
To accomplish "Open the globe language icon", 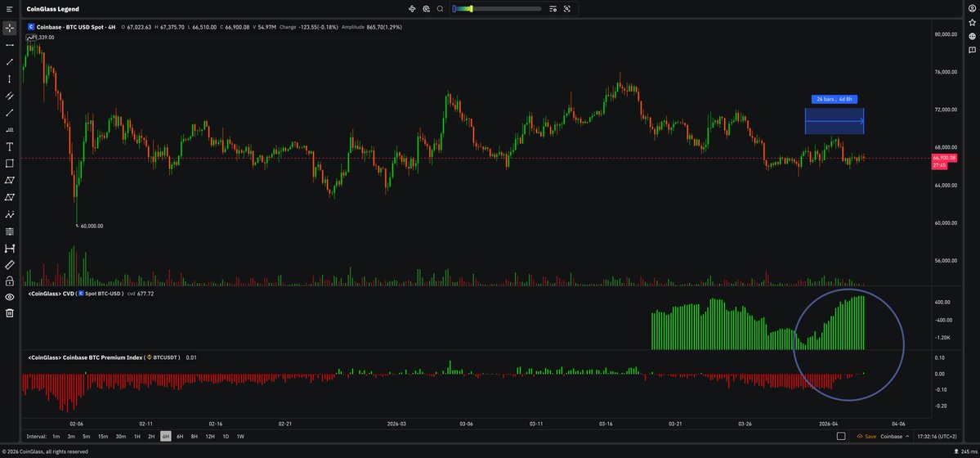I will click(972, 36).
